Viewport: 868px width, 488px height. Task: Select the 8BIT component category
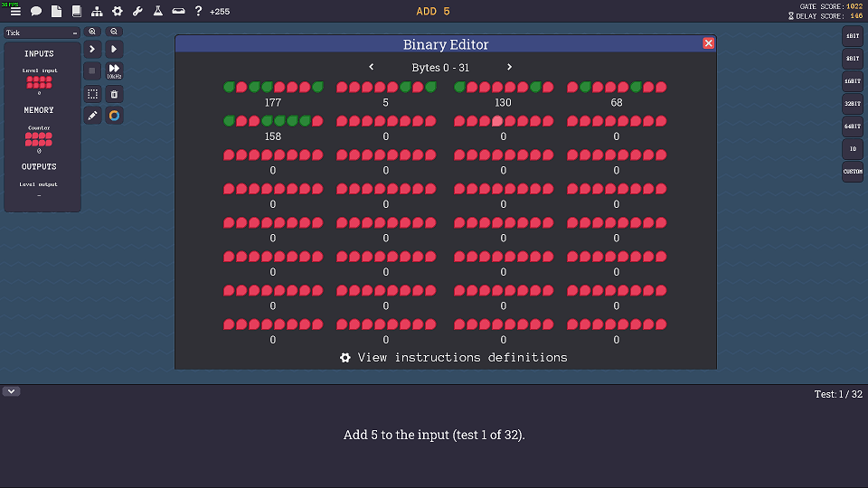[853, 59]
